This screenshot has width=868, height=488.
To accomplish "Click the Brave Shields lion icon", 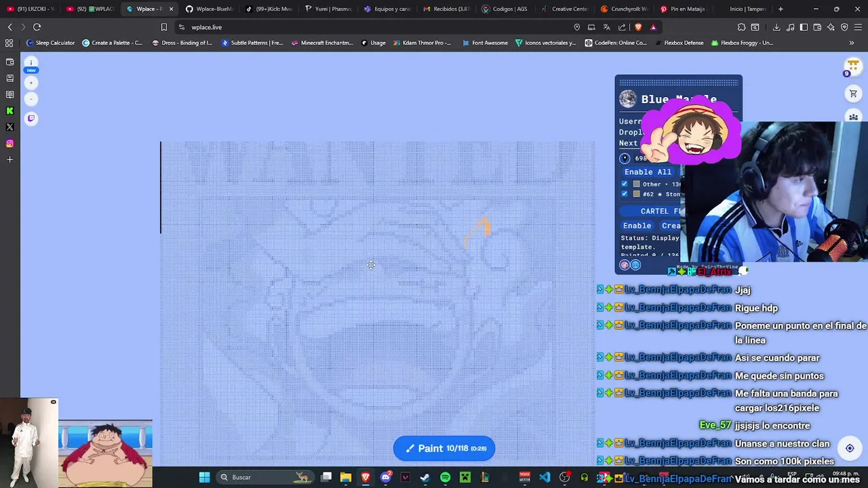I will (638, 27).
